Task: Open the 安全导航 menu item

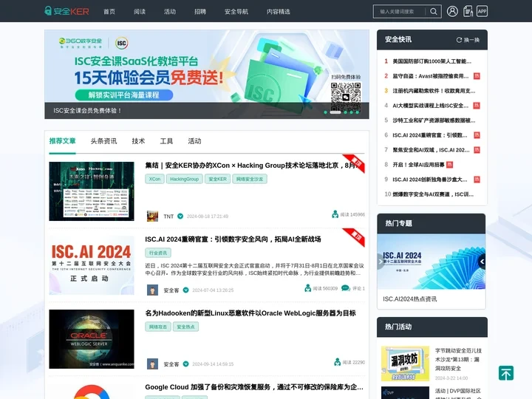Action: [236, 12]
